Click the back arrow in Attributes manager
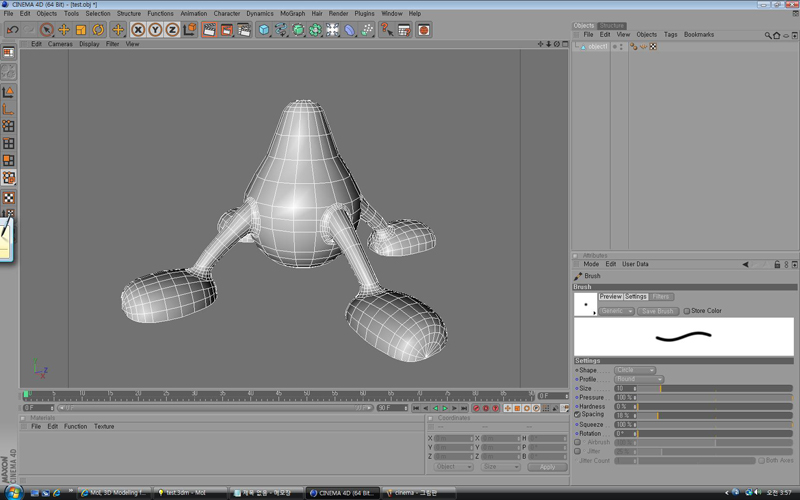The height and width of the screenshot is (500, 800). [745, 264]
